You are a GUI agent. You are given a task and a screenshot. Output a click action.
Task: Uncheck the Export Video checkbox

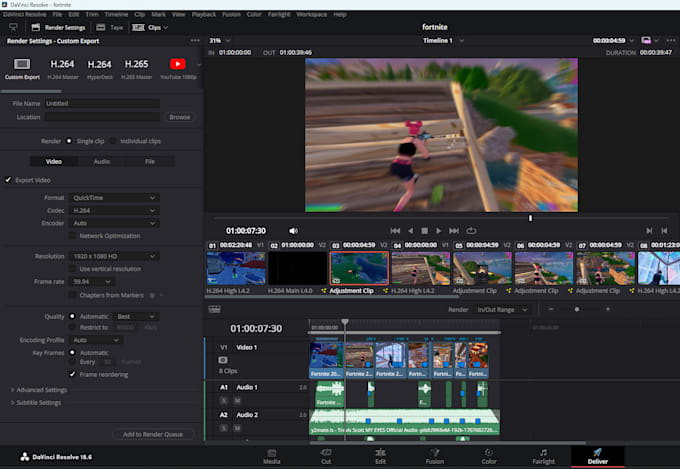tap(8, 180)
